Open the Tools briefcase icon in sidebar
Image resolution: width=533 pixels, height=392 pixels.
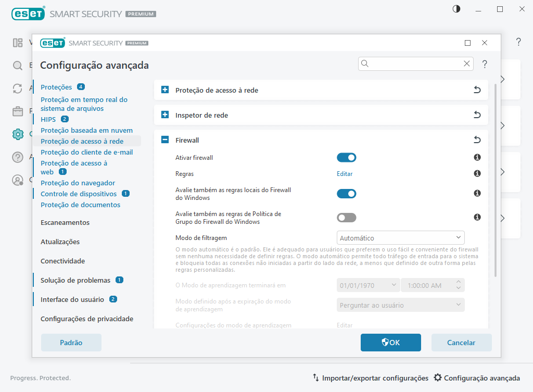(18, 111)
